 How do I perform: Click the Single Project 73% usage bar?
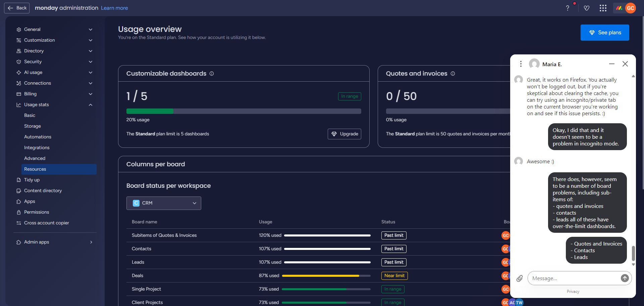click(326, 289)
